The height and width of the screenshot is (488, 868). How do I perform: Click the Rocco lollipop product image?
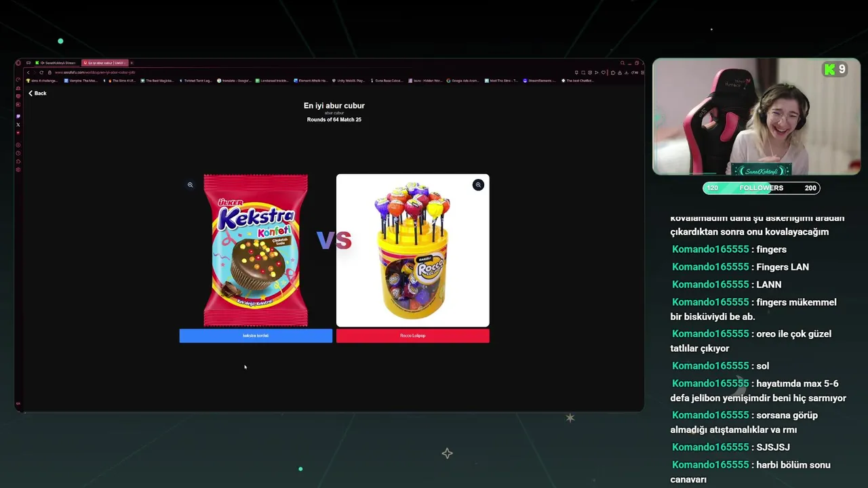click(x=412, y=251)
